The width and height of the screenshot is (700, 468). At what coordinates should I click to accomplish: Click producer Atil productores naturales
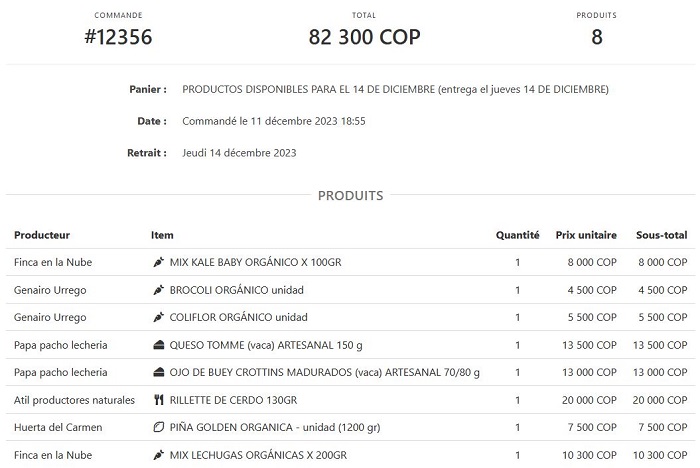[x=74, y=400]
